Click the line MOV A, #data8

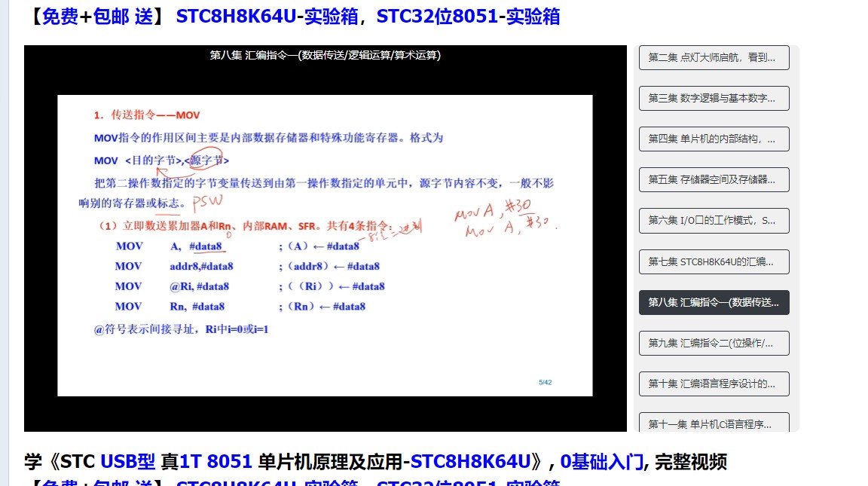point(237,246)
